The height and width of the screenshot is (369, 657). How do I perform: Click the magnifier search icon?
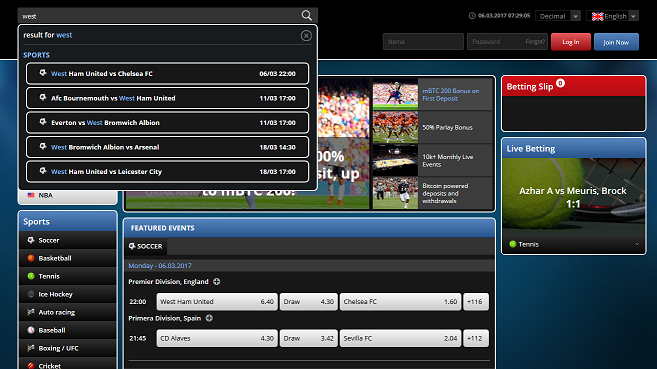coord(307,15)
